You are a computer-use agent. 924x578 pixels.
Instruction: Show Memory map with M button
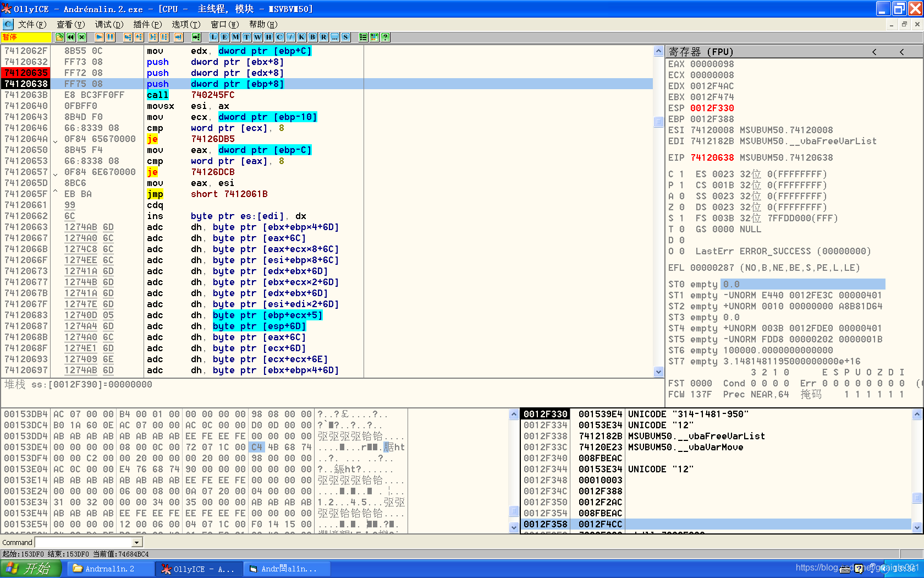(235, 37)
